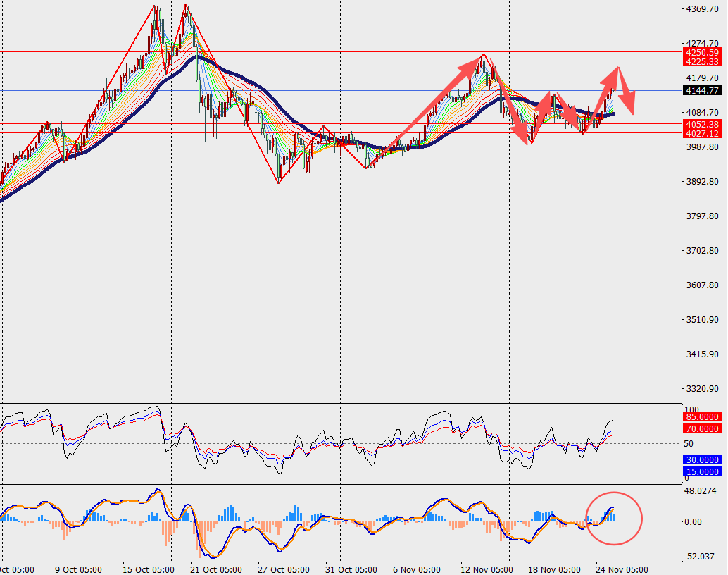Screen dimensions: 728x575
Task: Click the red circle on the MACD panel
Action: click(613, 498)
